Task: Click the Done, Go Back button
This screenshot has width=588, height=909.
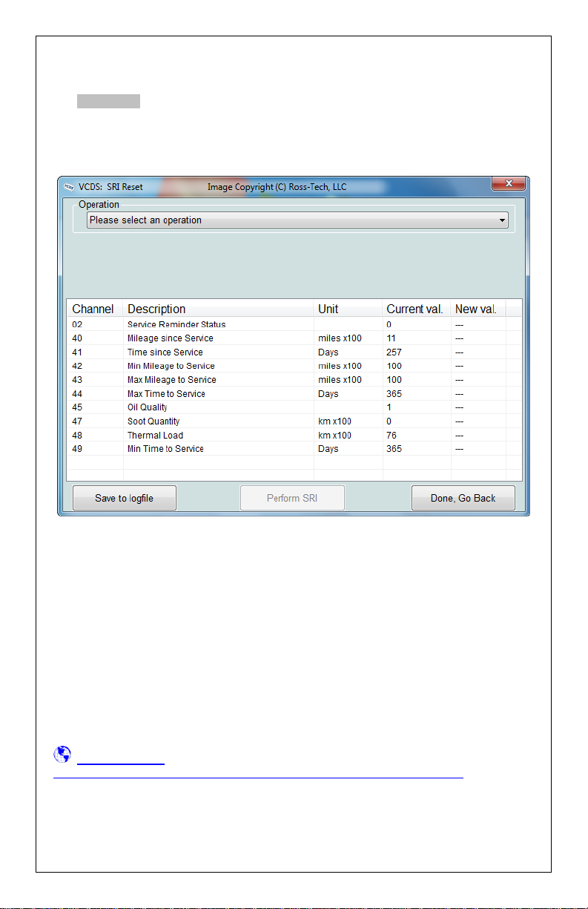Action: pos(463,498)
